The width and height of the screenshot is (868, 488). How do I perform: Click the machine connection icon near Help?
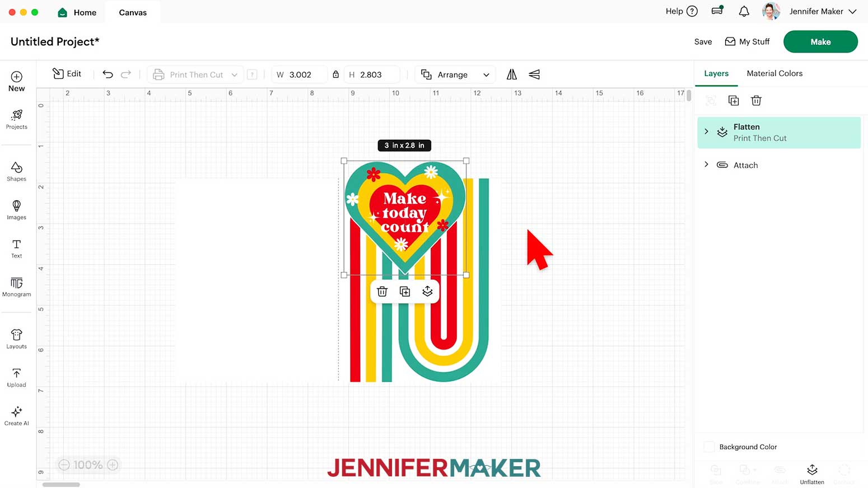point(717,11)
